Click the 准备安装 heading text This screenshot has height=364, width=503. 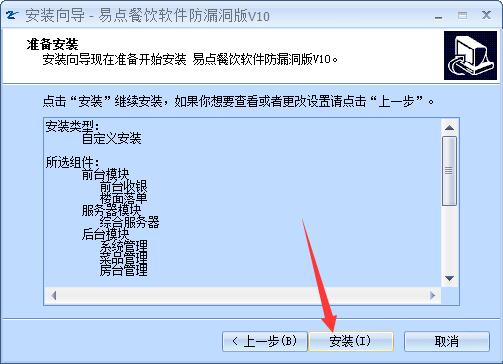coord(52,44)
